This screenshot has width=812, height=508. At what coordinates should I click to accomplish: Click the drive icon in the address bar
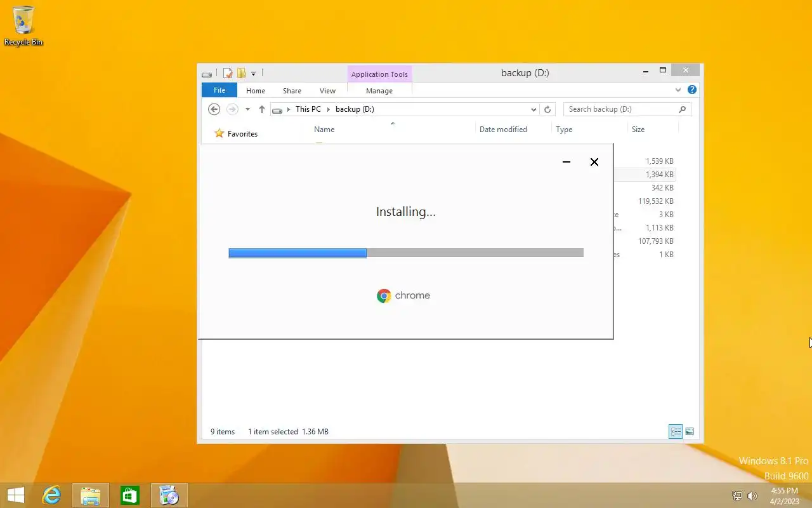(x=277, y=110)
